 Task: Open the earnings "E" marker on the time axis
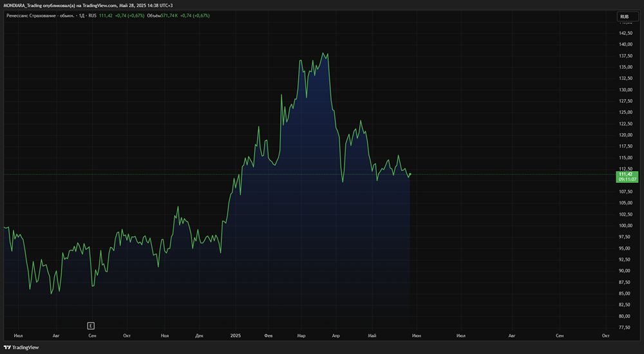click(x=91, y=326)
